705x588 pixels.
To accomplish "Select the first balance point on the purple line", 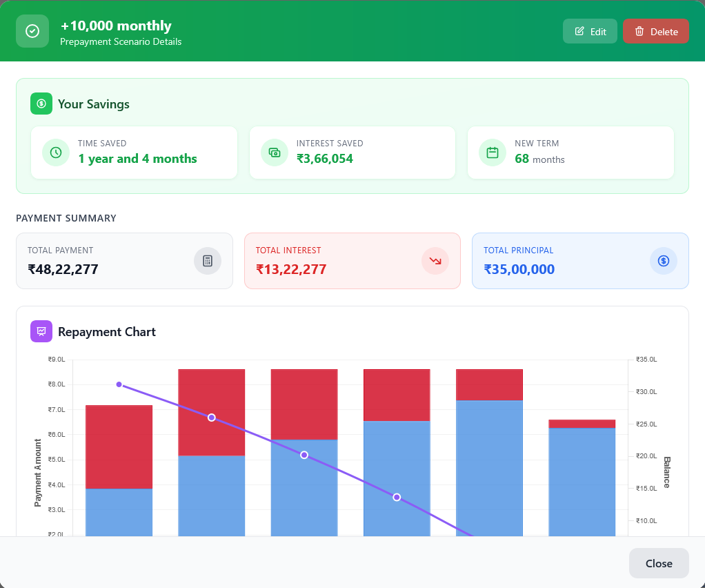I will click(x=119, y=384).
